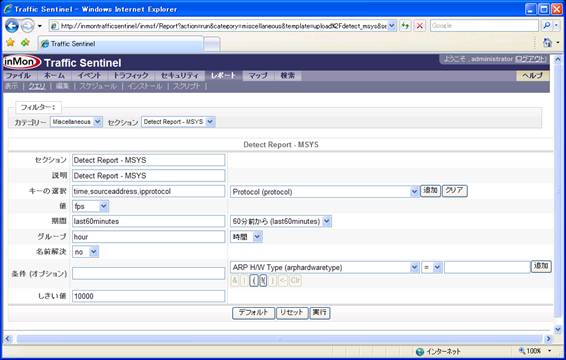This screenshot has height=360, width=566.
Task: Click the クエリ submenu link
Action: [37, 86]
